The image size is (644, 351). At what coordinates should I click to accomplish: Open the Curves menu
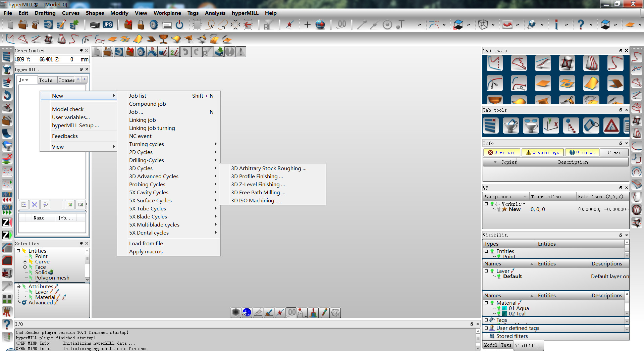(x=71, y=13)
